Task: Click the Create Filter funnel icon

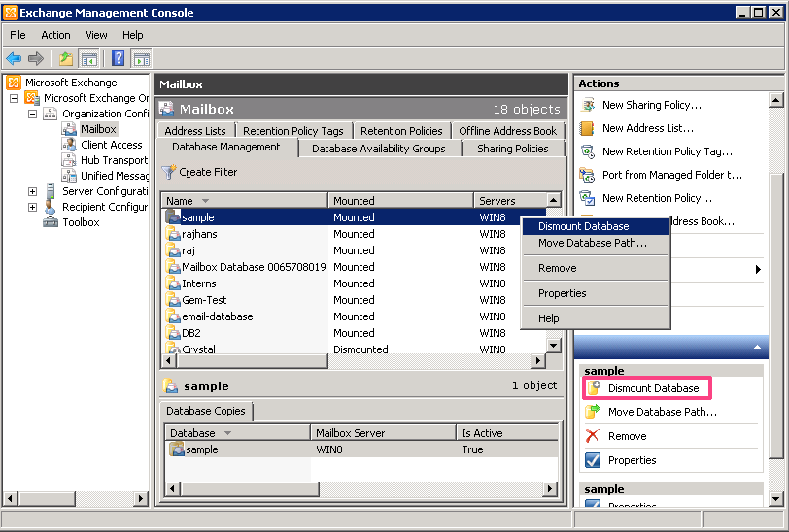Action: (168, 172)
